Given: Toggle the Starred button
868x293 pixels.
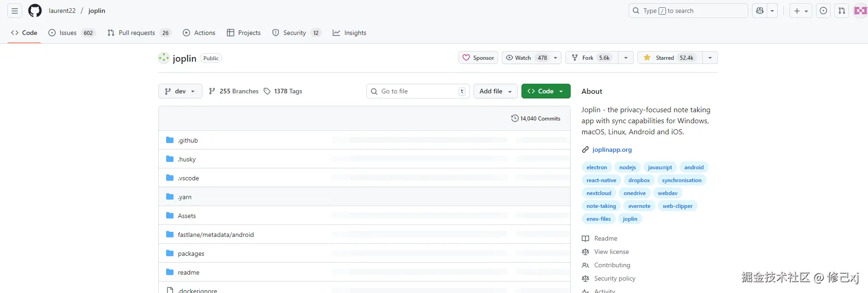Looking at the screenshot, I should [670, 57].
